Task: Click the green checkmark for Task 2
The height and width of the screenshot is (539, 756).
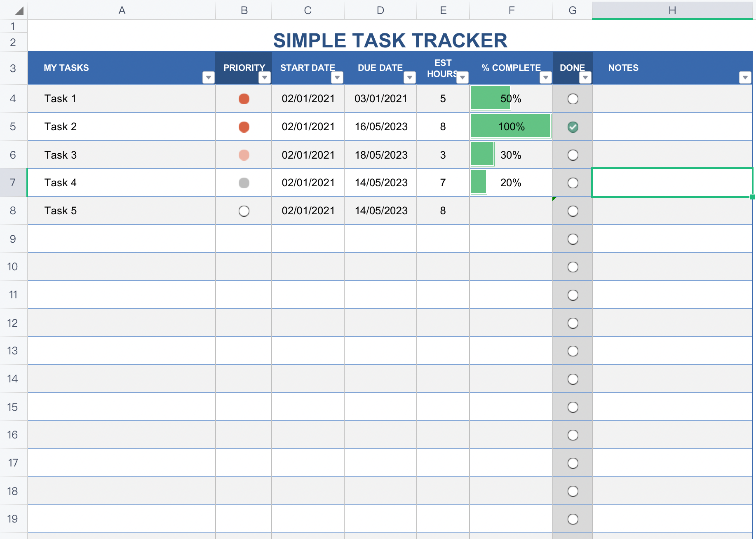Action: tap(573, 127)
